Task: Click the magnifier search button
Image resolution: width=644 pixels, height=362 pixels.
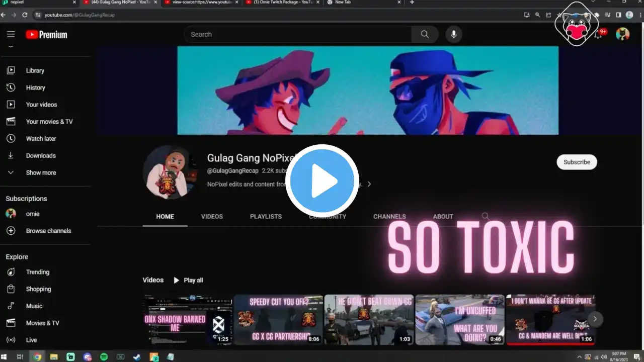Action: pos(425,34)
